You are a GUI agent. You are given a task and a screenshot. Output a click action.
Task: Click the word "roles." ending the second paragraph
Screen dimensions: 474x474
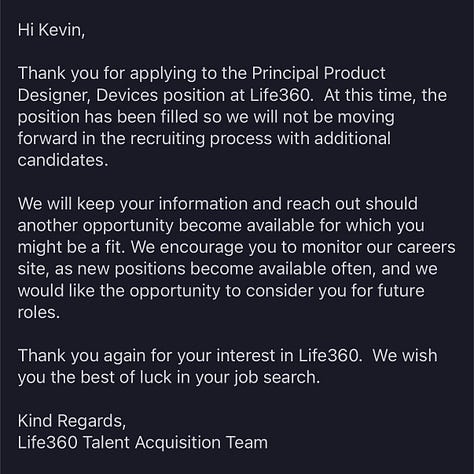pyautogui.click(x=39, y=313)
